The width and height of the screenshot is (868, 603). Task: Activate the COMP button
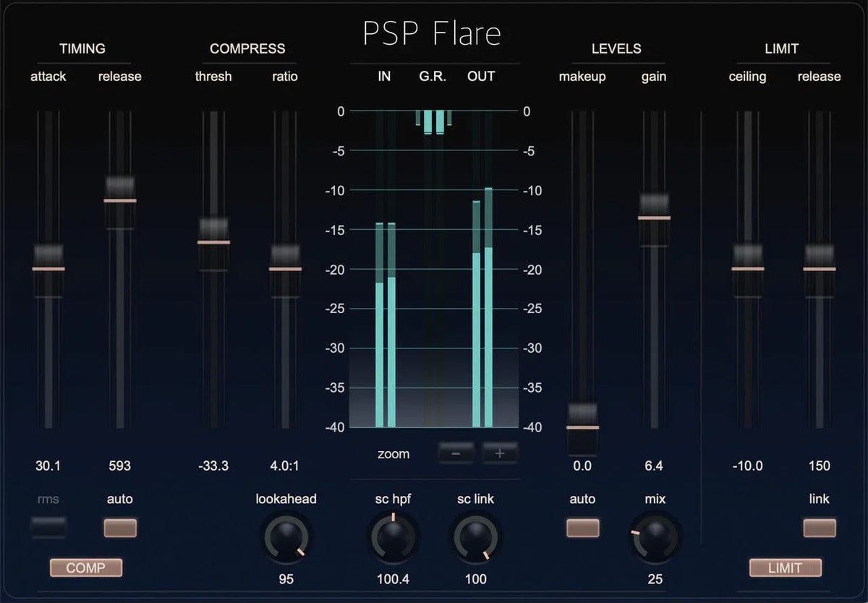[x=85, y=568]
